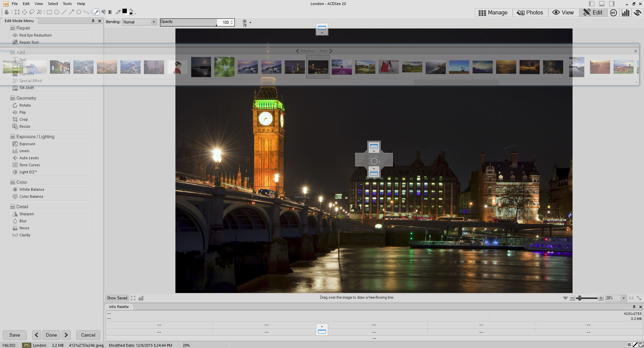Click the Save button
This screenshot has width=644, height=348.
tap(15, 335)
